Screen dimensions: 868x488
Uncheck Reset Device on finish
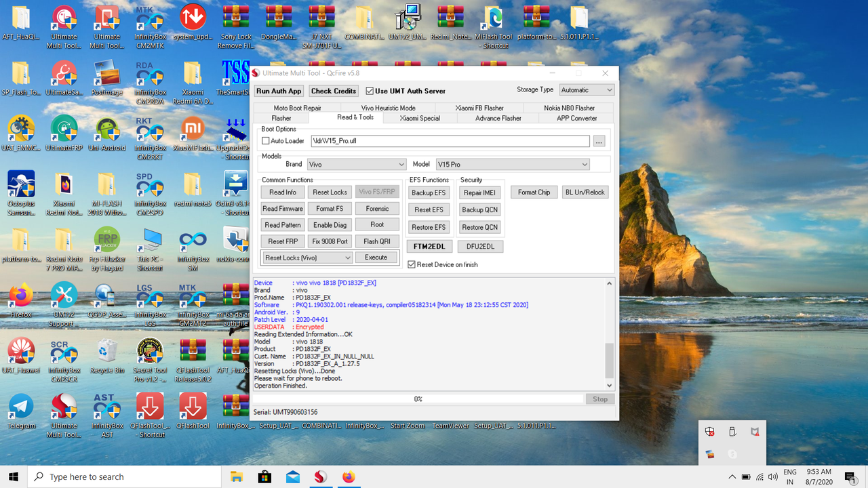coord(410,264)
